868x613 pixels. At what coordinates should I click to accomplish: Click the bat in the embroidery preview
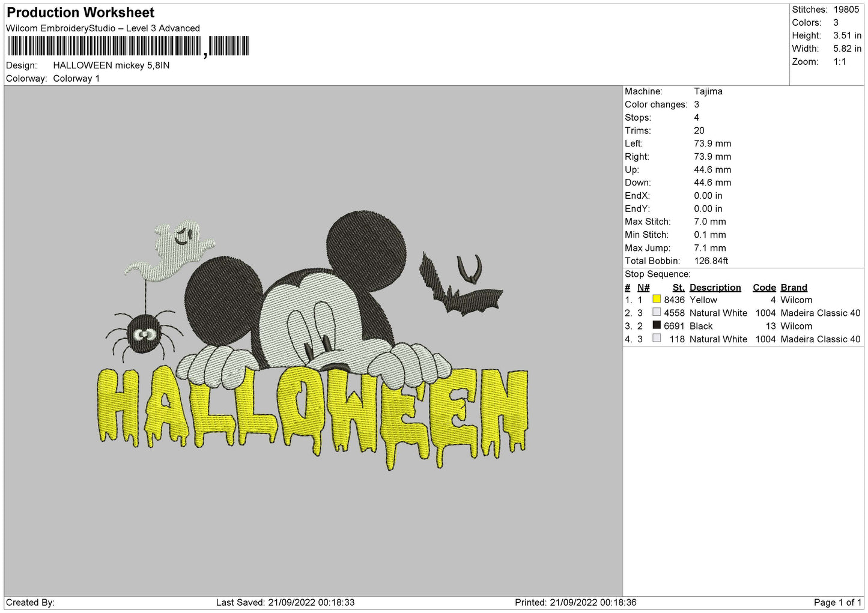coord(461,288)
